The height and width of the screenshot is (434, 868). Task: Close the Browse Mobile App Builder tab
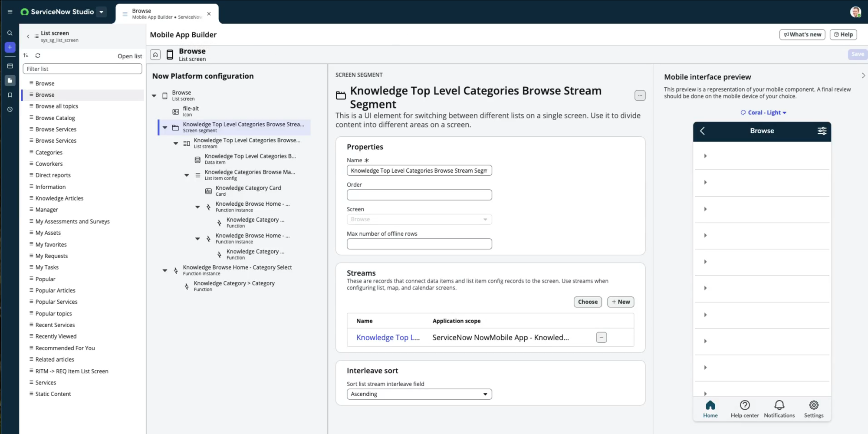[x=209, y=14]
